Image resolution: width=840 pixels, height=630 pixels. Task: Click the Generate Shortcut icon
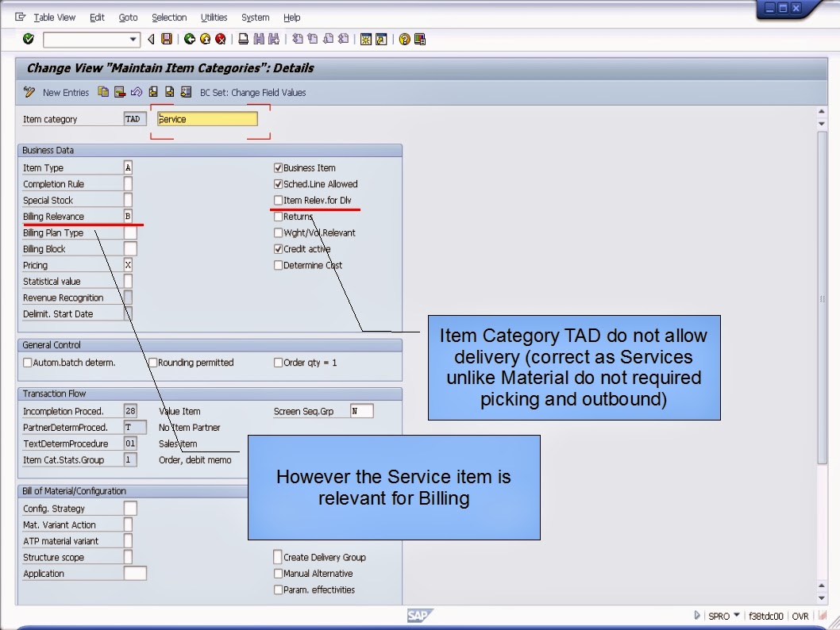pos(381,39)
